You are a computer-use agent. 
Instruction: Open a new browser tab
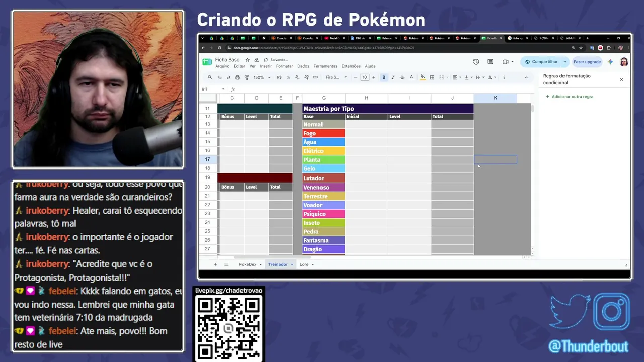[587, 38]
